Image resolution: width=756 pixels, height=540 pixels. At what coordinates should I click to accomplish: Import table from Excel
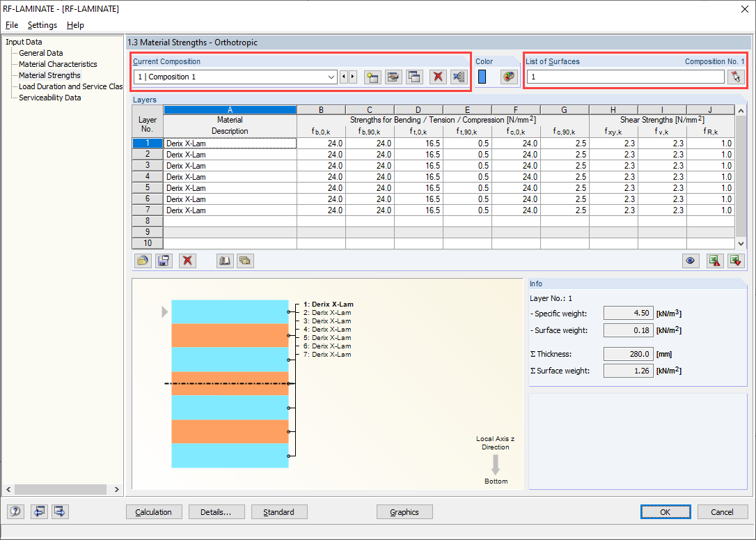click(x=736, y=261)
